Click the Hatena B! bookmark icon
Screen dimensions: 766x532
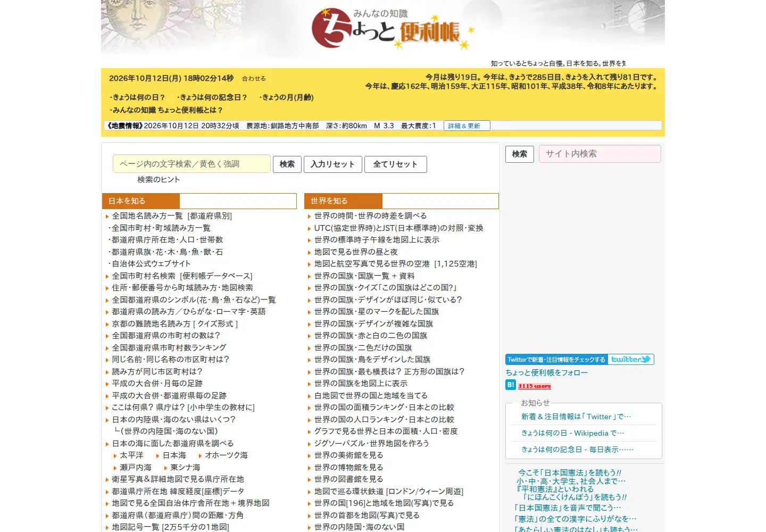[x=511, y=385]
